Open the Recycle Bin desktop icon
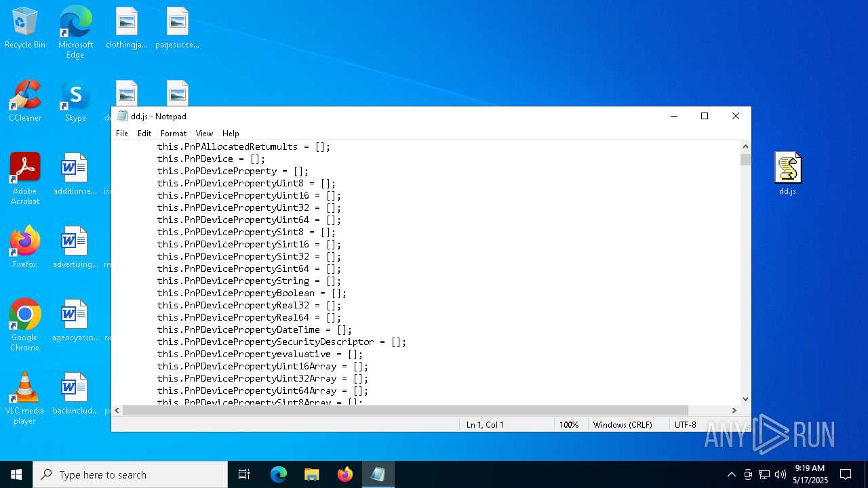 [x=25, y=28]
